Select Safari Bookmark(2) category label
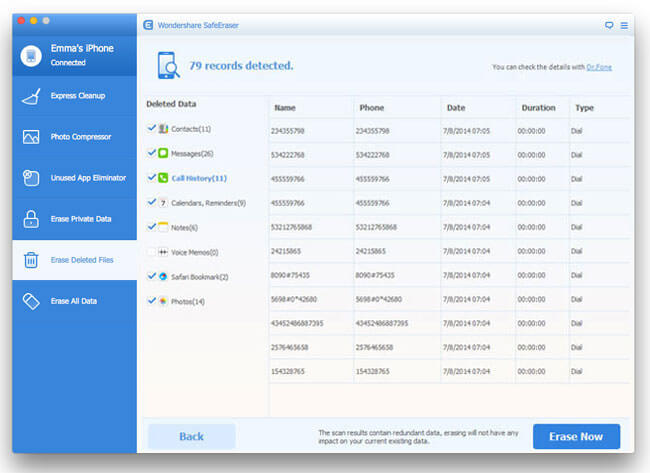This screenshot has width=650, height=473. tap(199, 277)
